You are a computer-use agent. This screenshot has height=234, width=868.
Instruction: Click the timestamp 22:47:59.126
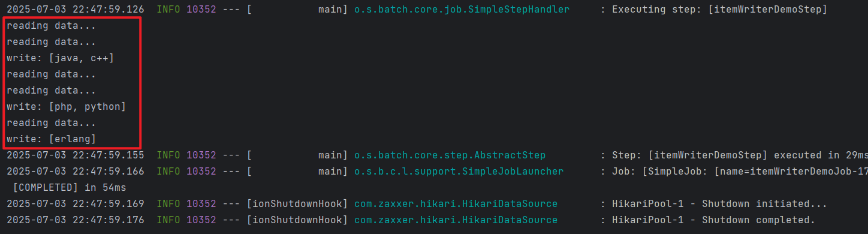[108, 10]
